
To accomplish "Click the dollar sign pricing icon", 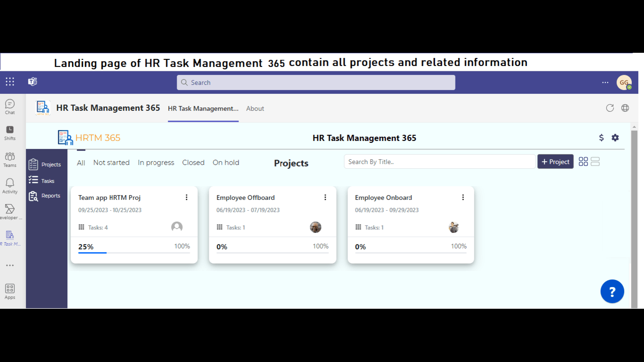I will 601,138.
